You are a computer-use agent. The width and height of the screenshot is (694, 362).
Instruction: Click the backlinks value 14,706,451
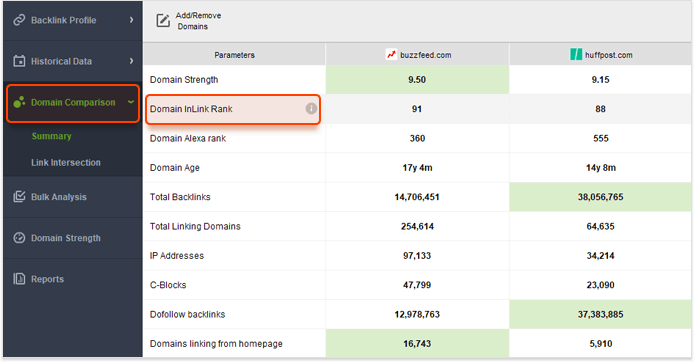tap(417, 197)
